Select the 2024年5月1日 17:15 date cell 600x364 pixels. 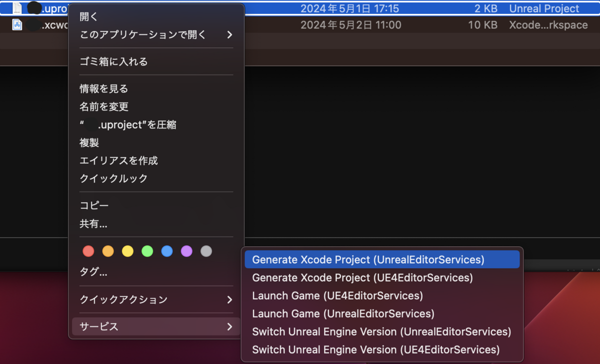pos(349,8)
